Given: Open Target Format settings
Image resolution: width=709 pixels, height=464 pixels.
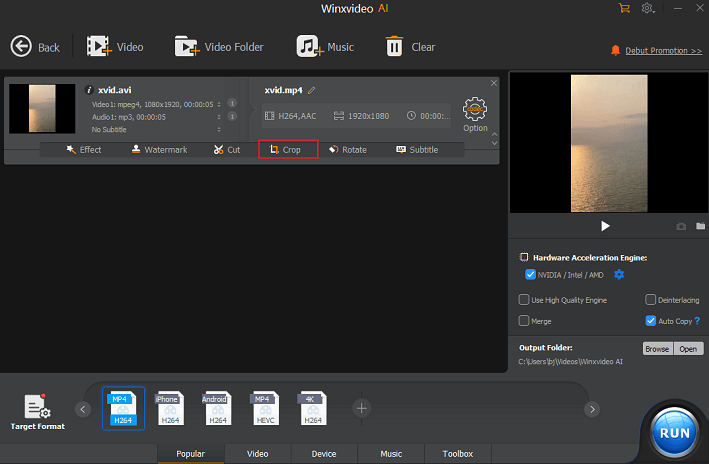Looking at the screenshot, I should point(38,412).
